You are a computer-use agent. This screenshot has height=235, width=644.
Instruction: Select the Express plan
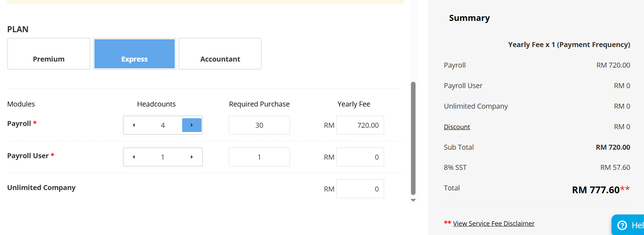click(x=134, y=54)
